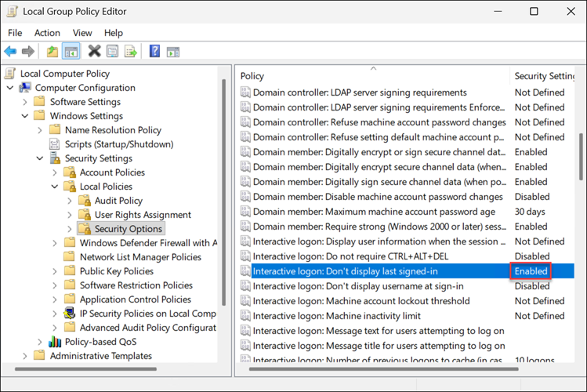Click the tree pane horizontal scrollbar

point(85,369)
